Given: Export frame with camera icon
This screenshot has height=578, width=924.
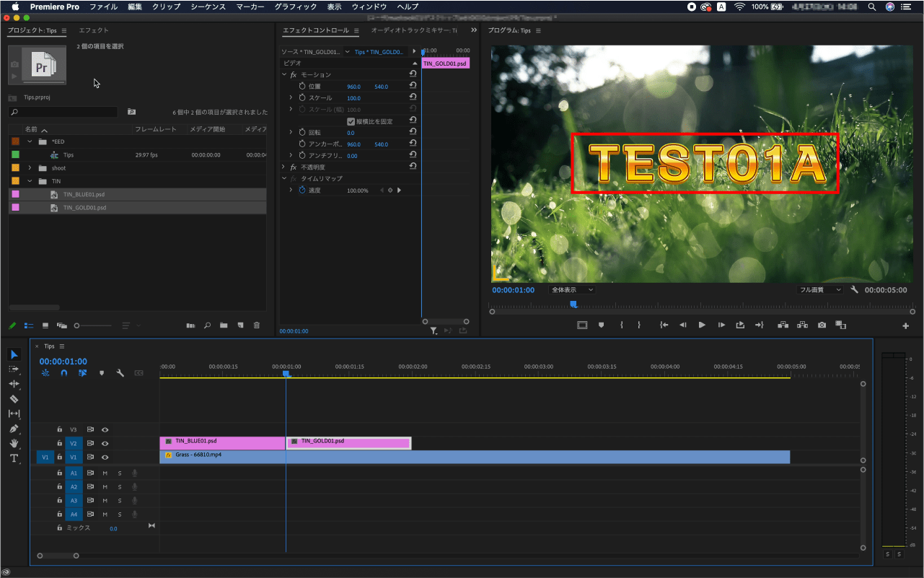Looking at the screenshot, I should click(x=822, y=325).
